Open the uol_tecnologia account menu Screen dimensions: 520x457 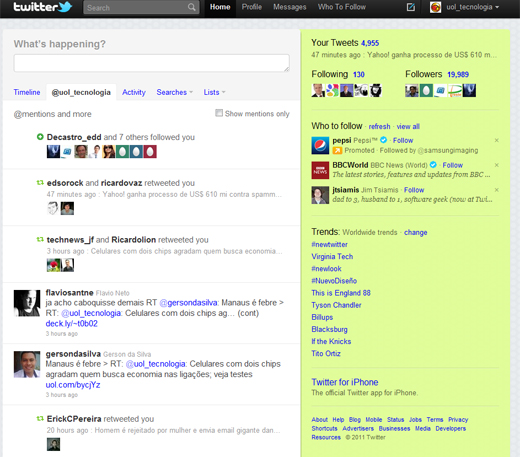pos(473,7)
